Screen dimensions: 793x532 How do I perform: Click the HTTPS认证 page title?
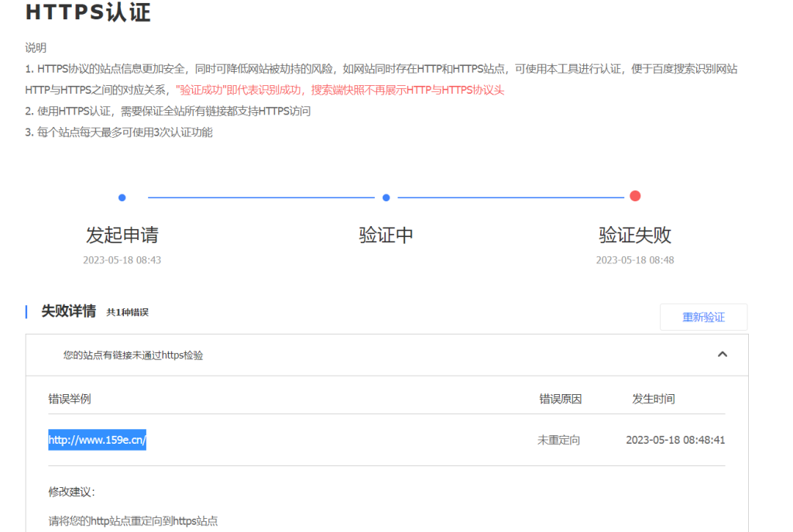tap(88, 13)
